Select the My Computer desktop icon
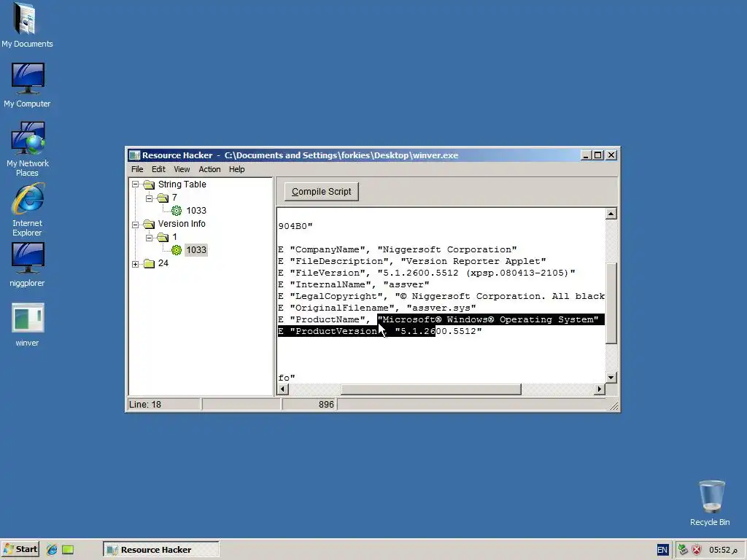The height and width of the screenshot is (560, 747). pos(27,85)
